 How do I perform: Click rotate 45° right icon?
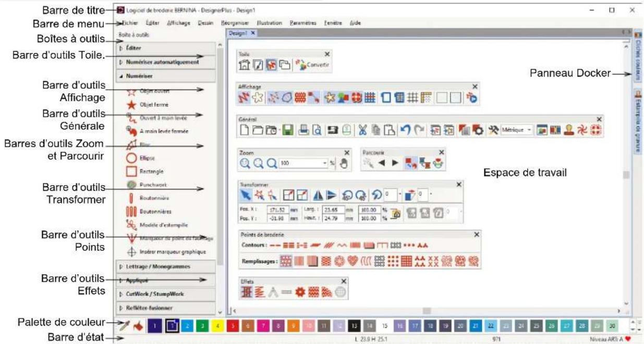click(x=360, y=195)
